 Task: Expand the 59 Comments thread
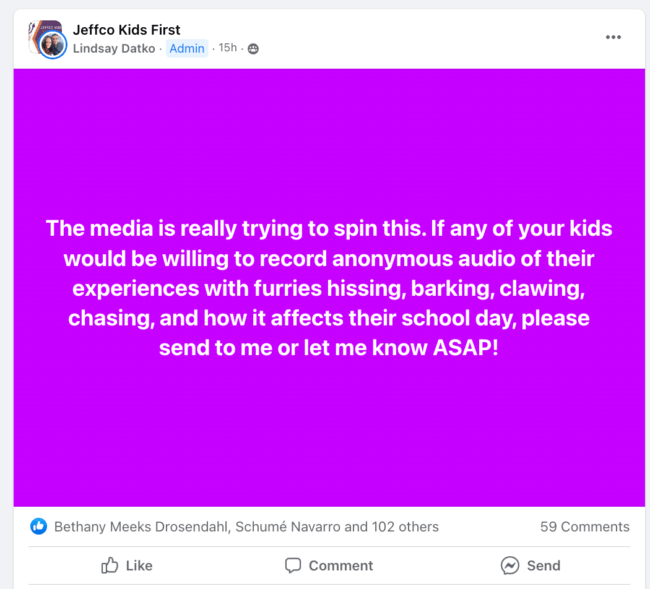pos(585,526)
